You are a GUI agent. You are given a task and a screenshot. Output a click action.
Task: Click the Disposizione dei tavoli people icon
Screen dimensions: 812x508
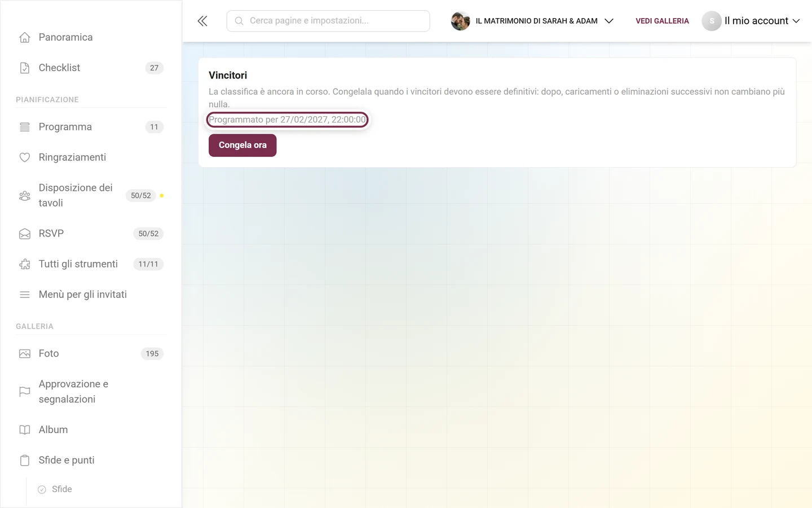tap(25, 196)
